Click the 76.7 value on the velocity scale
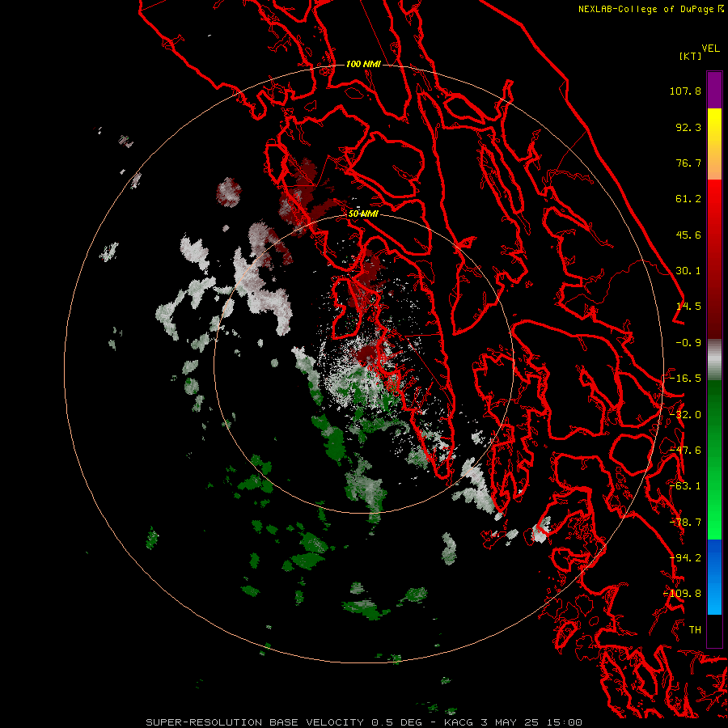The height and width of the screenshot is (728, 728). [x=688, y=163]
